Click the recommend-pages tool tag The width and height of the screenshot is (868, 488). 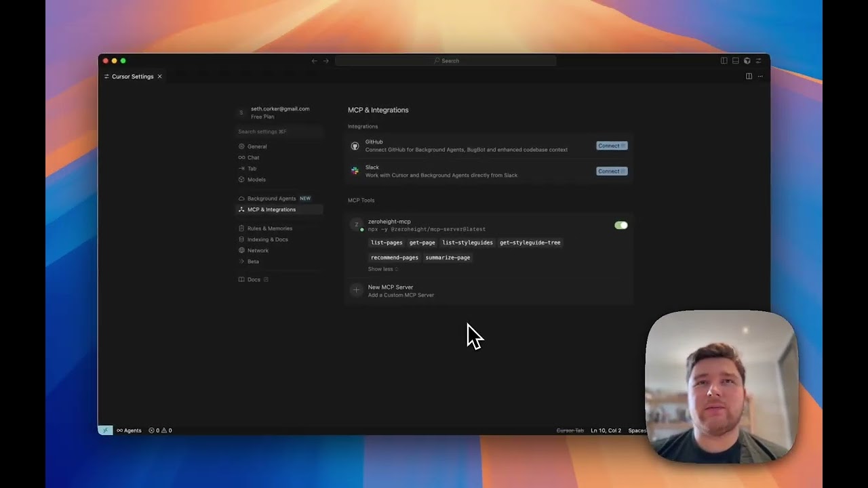(x=395, y=258)
